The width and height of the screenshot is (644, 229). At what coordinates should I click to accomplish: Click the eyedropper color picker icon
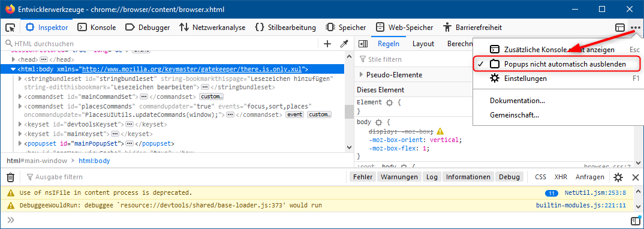(x=344, y=44)
